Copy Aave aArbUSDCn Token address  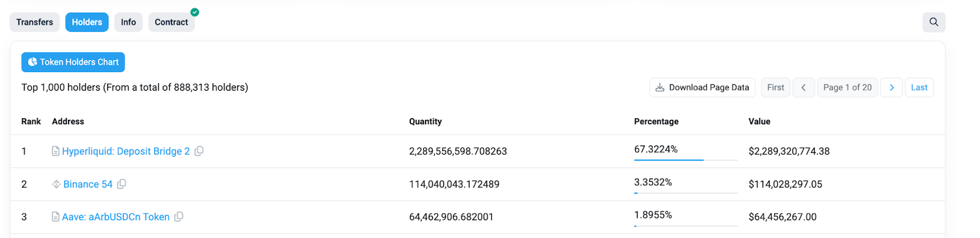pyautogui.click(x=179, y=217)
